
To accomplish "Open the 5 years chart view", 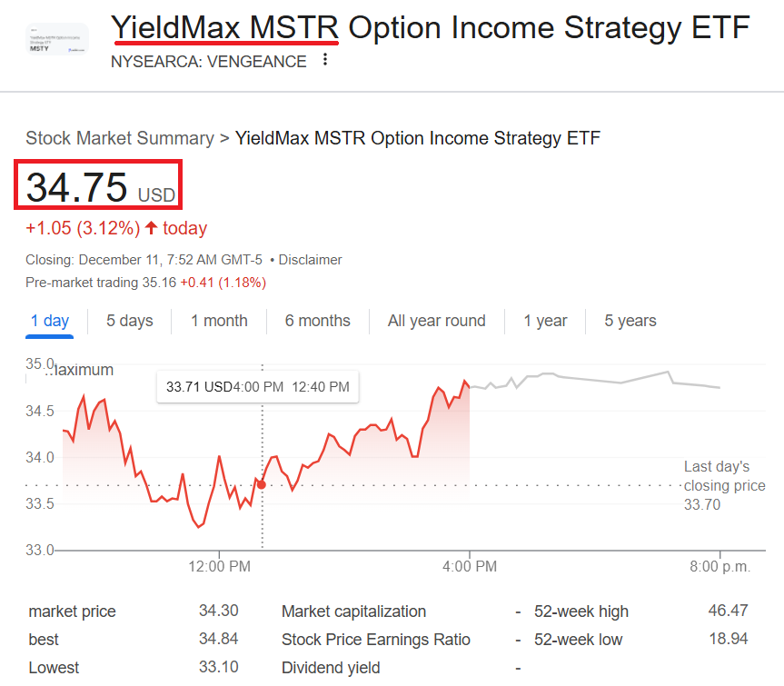I will click(630, 321).
